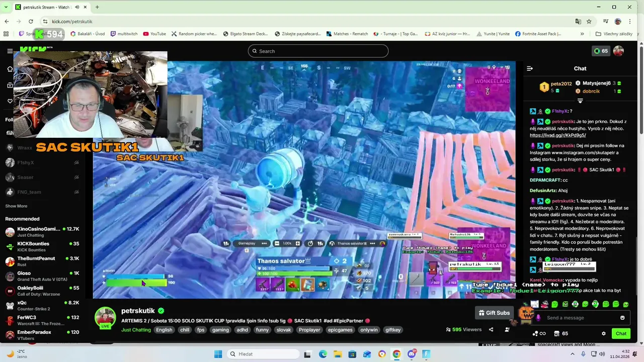This screenshot has height=362, width=644.
Task: Click the viewer list icon near share
Action: click(x=507, y=330)
